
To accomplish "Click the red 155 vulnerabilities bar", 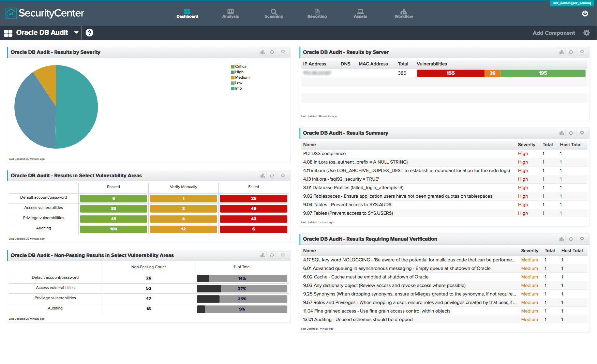I will coord(451,73).
